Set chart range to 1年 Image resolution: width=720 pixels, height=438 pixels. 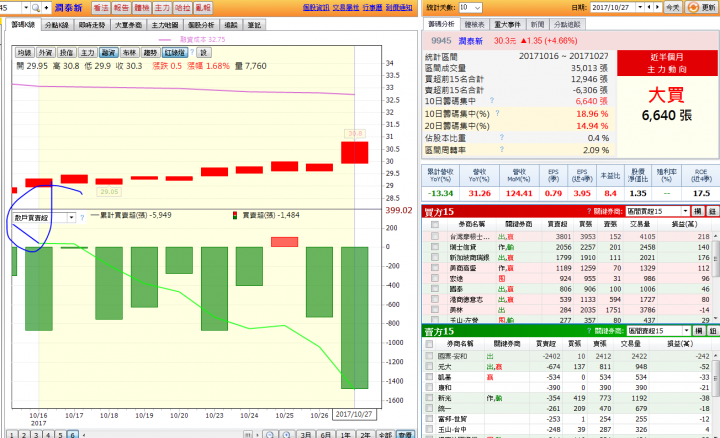click(346, 434)
